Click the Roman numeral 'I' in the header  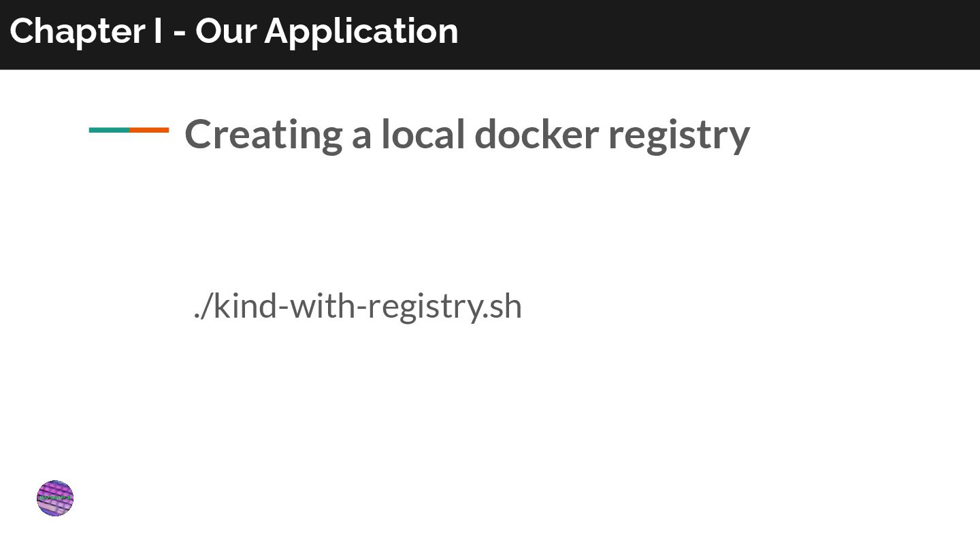pyautogui.click(x=158, y=31)
